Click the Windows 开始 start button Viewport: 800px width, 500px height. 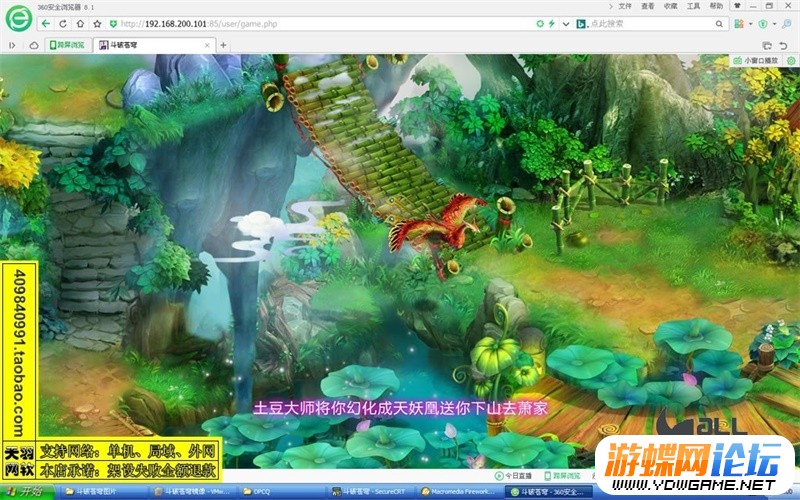[27, 492]
